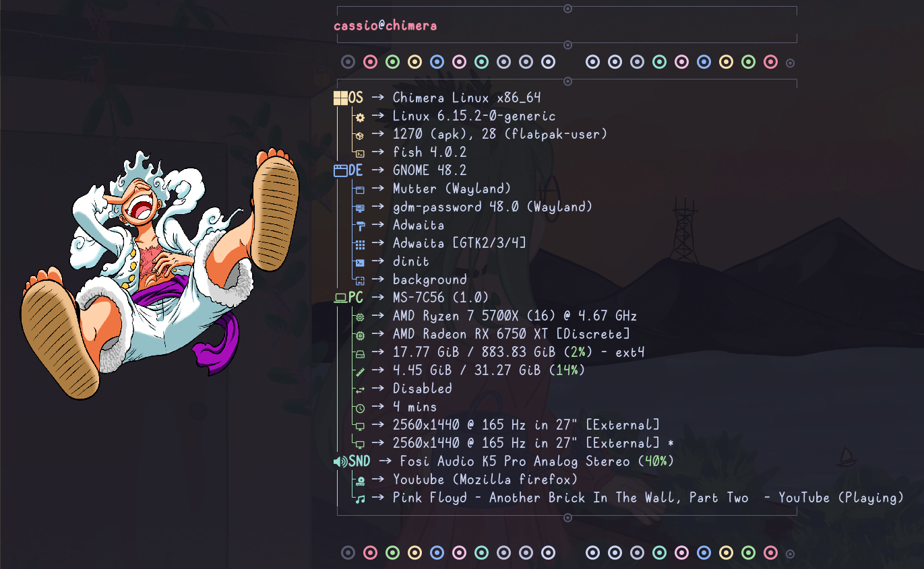Click the swap arrows icon beside Disabled
The width and height of the screenshot is (924, 569).
360,390
